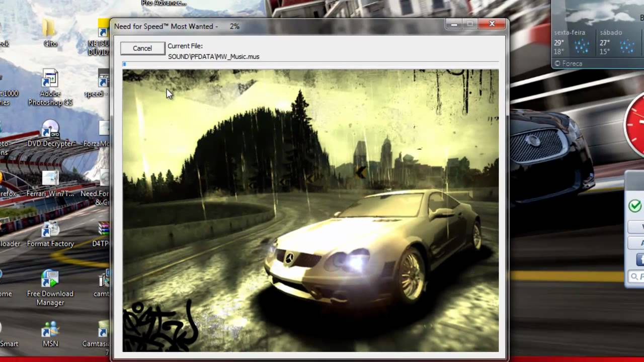Select the MSN desktop shortcut
Image resolution: width=644 pixels, height=362 pixels.
coord(50,335)
